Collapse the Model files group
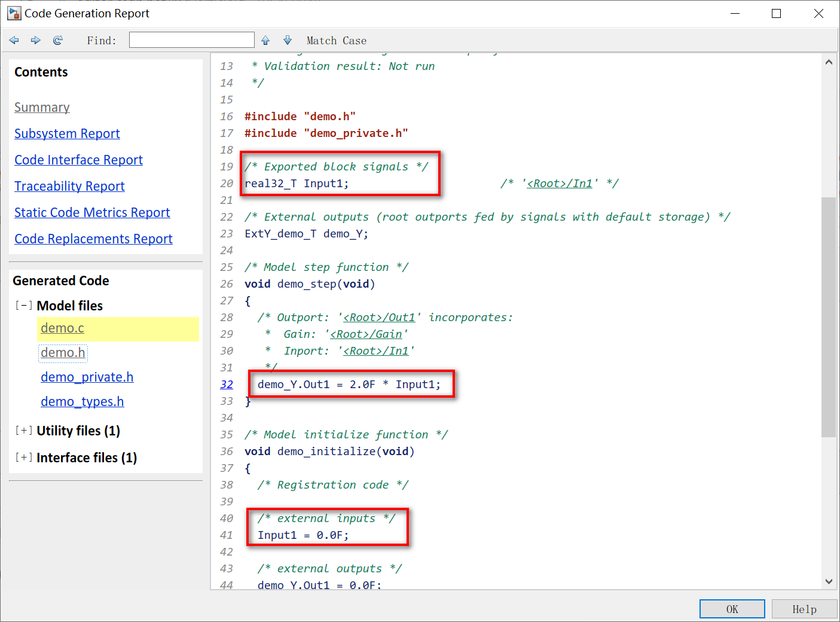The height and width of the screenshot is (622, 840). (x=24, y=306)
